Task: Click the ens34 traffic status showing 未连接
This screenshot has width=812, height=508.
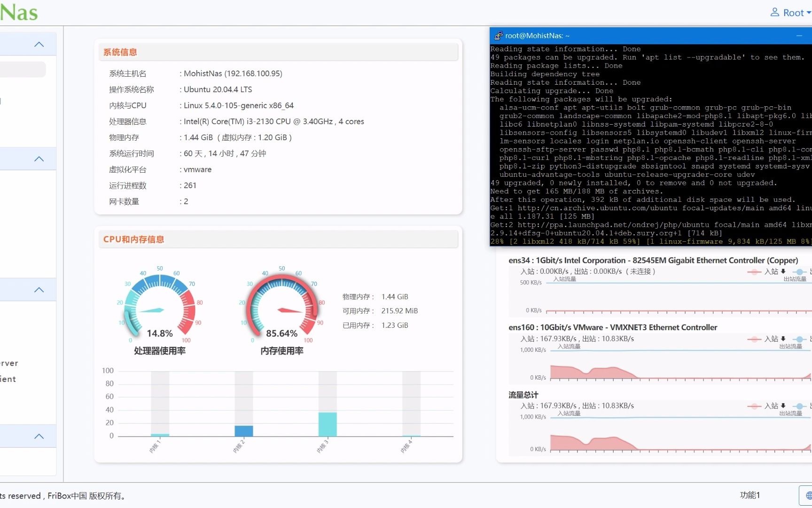Action: coord(588,271)
